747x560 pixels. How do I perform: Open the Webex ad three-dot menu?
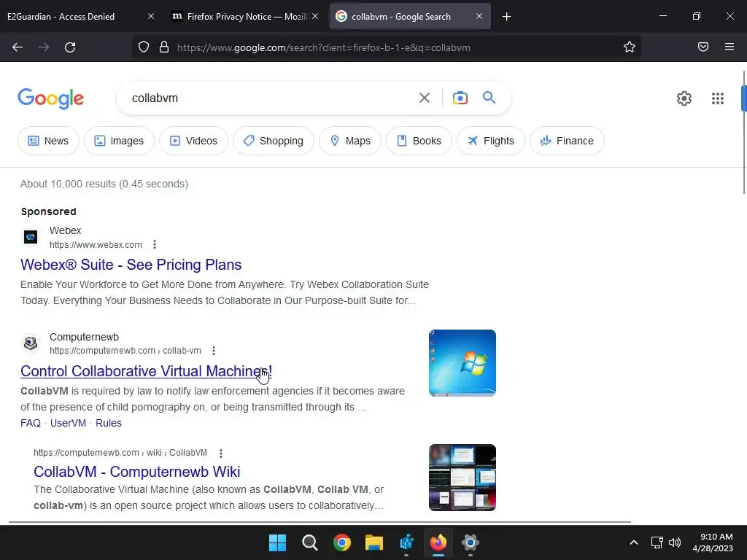155,245
